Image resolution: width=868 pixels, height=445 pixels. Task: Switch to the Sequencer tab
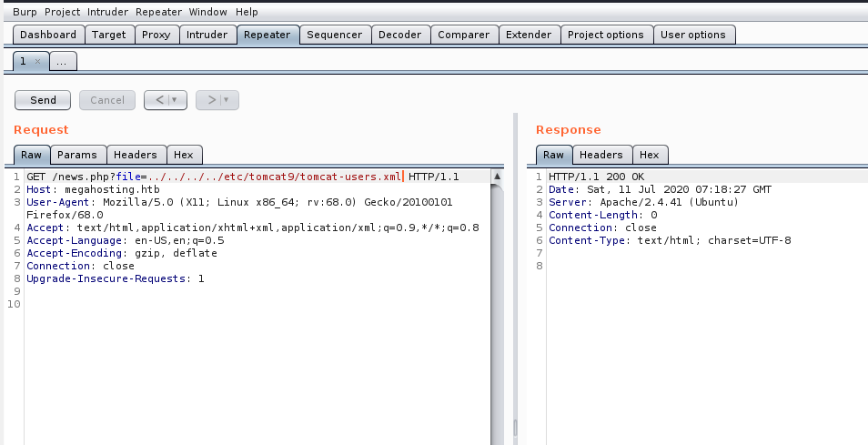click(x=335, y=35)
